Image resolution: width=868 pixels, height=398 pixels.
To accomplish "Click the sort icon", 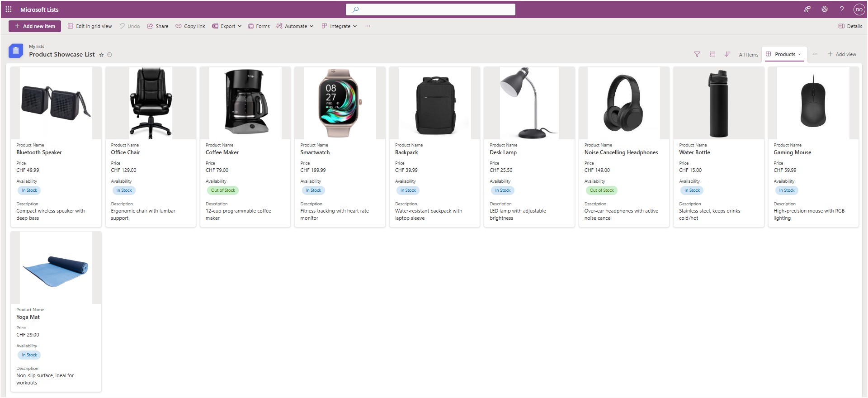I will (727, 54).
